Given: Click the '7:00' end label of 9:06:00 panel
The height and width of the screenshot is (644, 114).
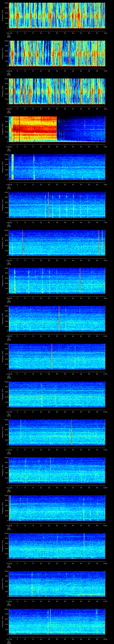Looking at the screenshot, I should [105, 223].
